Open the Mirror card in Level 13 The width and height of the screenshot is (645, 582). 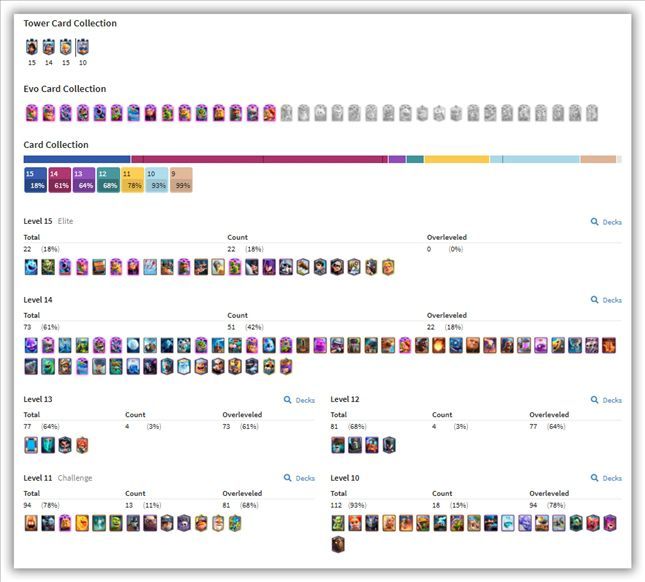point(31,445)
